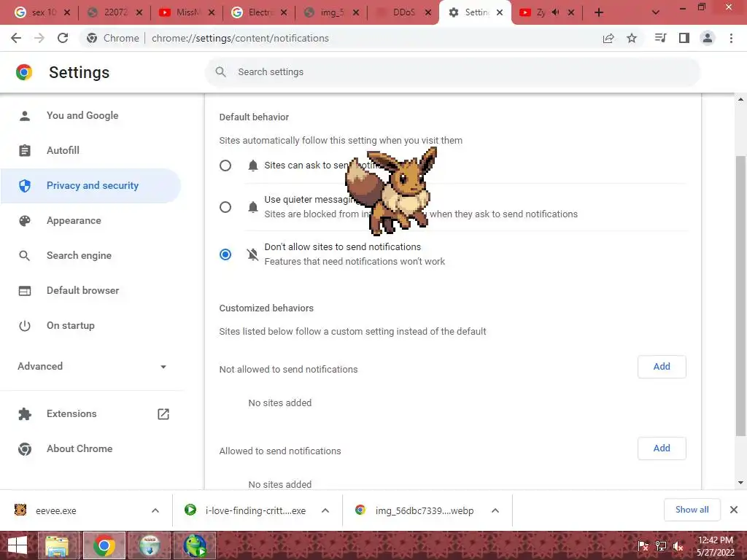Reload the current page
The width and height of the screenshot is (747, 560).
(x=63, y=38)
